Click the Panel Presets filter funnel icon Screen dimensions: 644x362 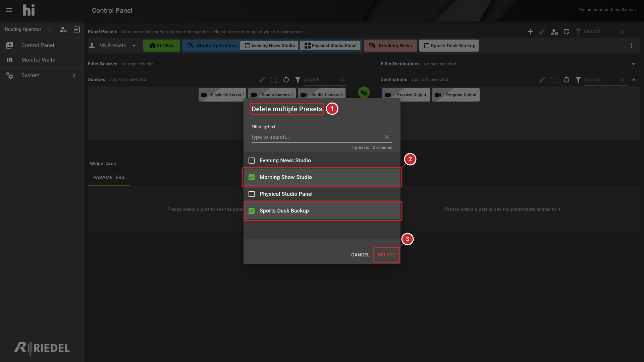coord(578,32)
